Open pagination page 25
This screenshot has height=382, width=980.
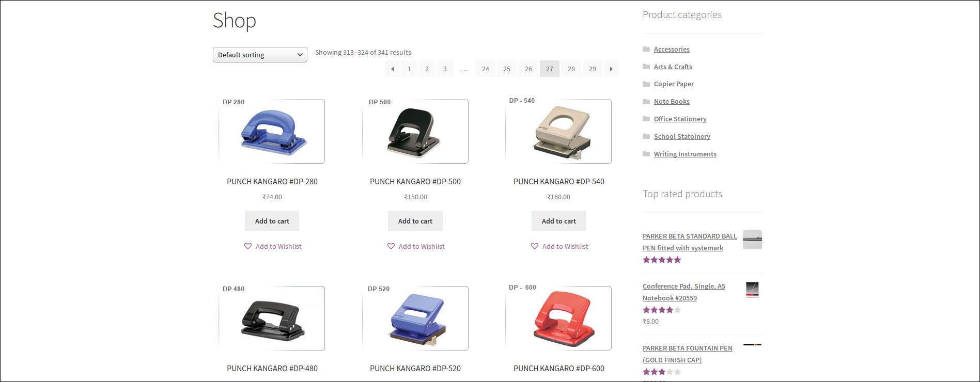point(507,69)
